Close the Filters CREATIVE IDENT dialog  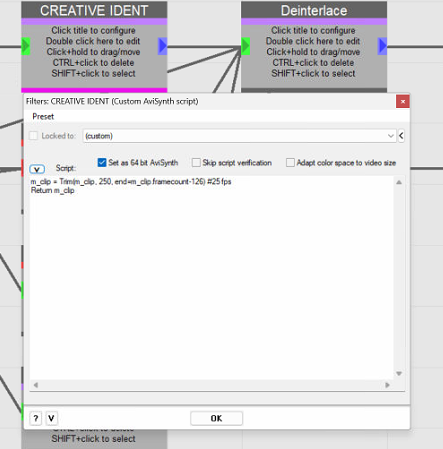[x=403, y=101]
